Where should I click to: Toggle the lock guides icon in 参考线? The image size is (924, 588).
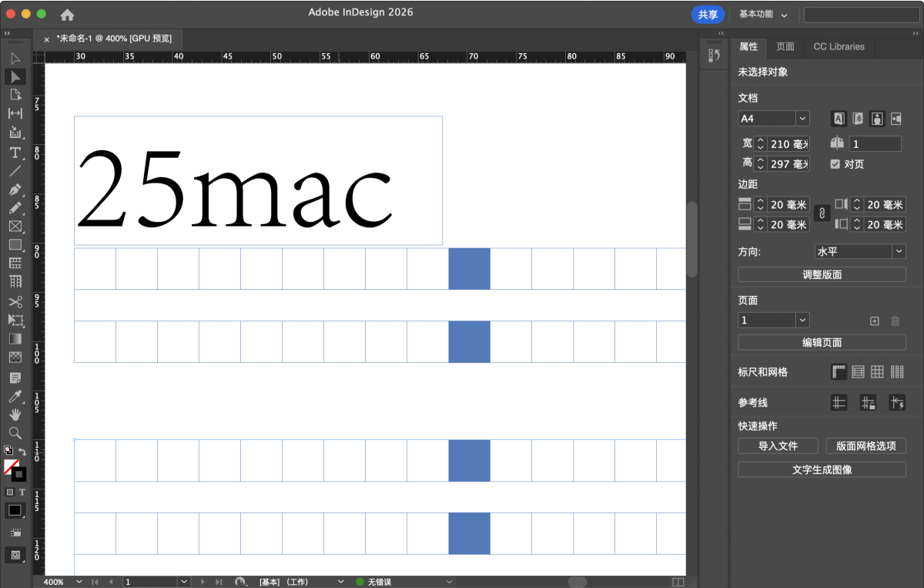pyautogui.click(x=868, y=402)
